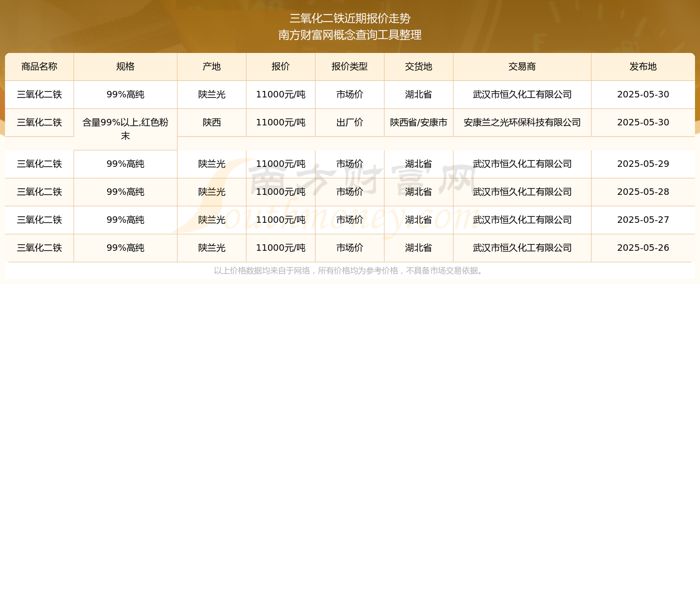Viewport: 700px width, 602px height.
Task: Click the 报价 column header
Action: click(281, 66)
